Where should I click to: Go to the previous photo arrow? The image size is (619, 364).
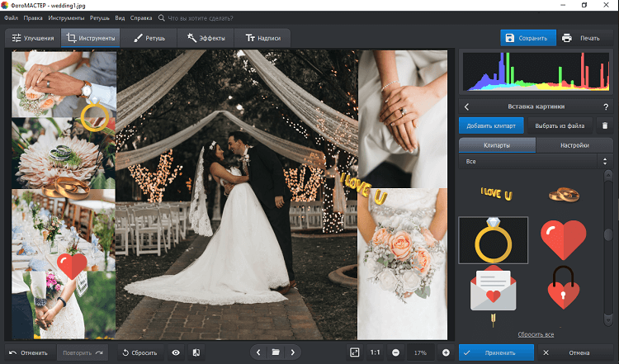pos(258,352)
